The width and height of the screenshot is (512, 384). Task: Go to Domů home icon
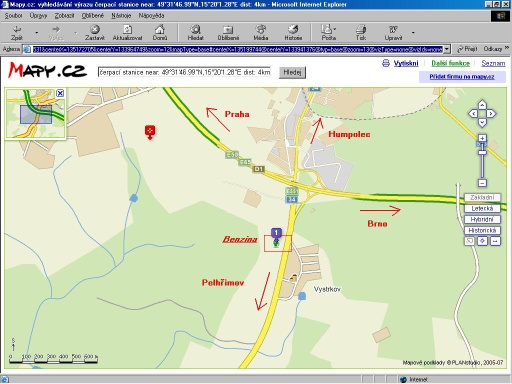pos(160,29)
